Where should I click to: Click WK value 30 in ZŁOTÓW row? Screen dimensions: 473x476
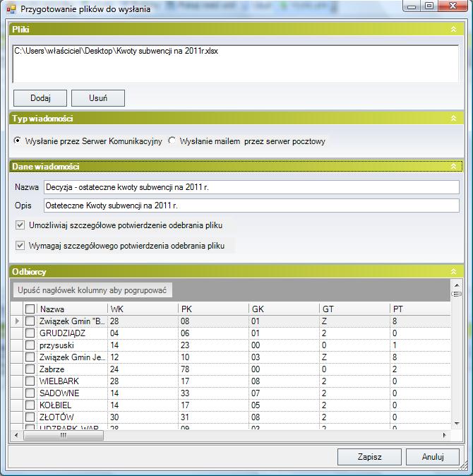tap(143, 417)
